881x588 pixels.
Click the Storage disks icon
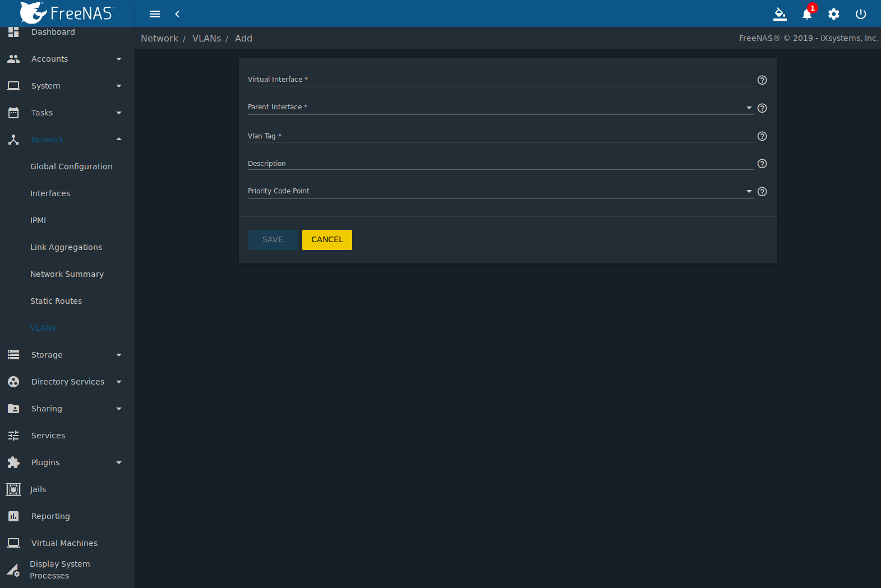[x=13, y=355]
